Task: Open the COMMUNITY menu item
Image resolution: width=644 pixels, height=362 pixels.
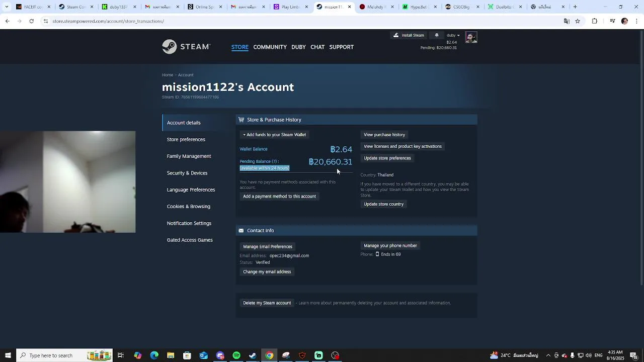Action: point(270,47)
